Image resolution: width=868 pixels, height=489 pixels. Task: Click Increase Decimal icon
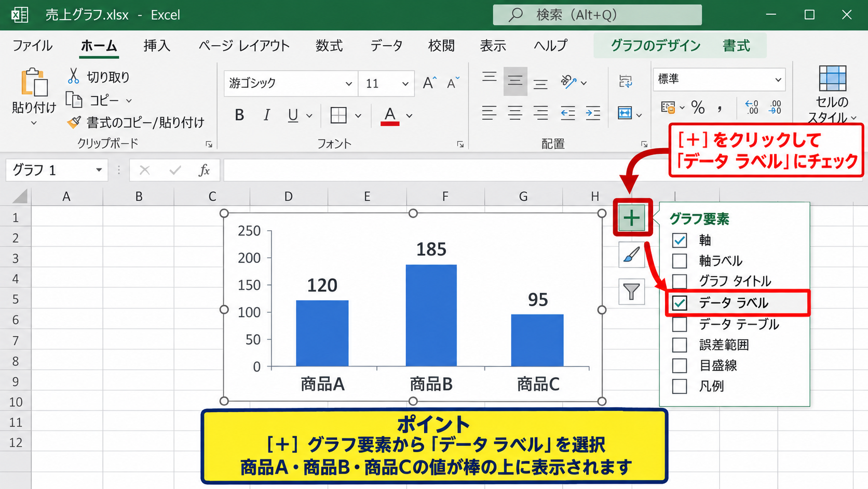click(x=751, y=108)
